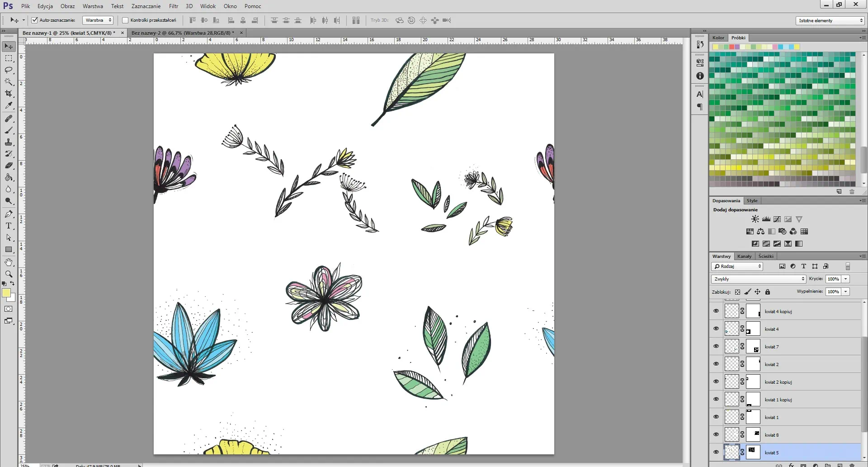This screenshot has width=868, height=467.
Task: Uncheck the Auto-zaznaczanie checkbox
Action: (x=34, y=20)
